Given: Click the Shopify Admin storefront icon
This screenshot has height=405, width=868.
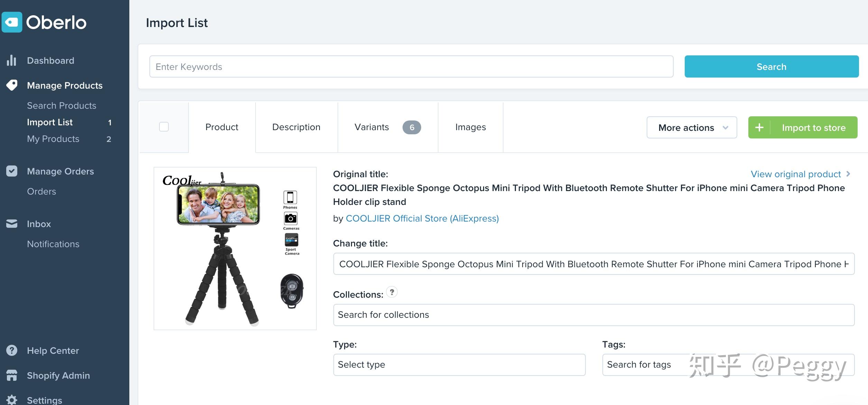Looking at the screenshot, I should tap(12, 375).
